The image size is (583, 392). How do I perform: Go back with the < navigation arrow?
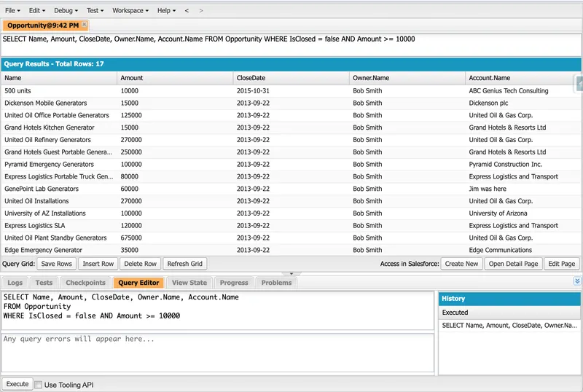[187, 10]
